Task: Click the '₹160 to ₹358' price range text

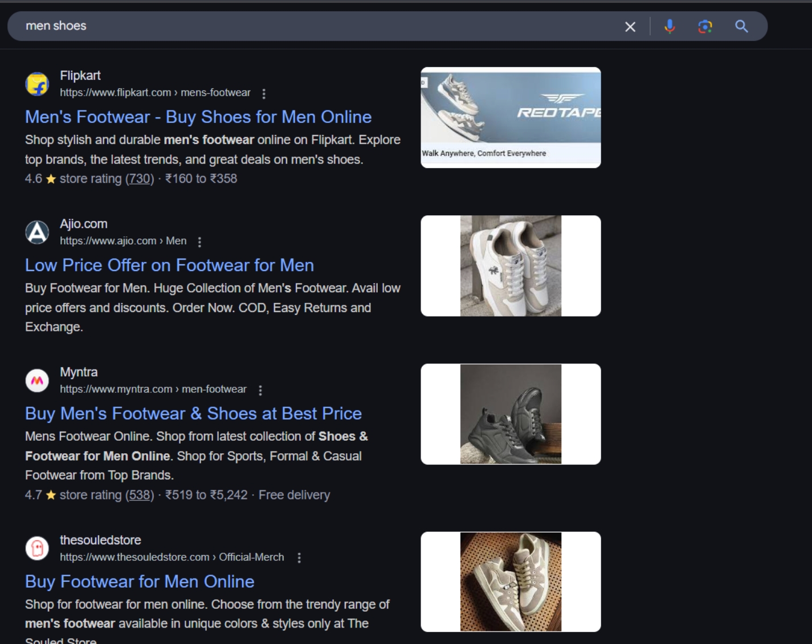Action: [x=201, y=179]
